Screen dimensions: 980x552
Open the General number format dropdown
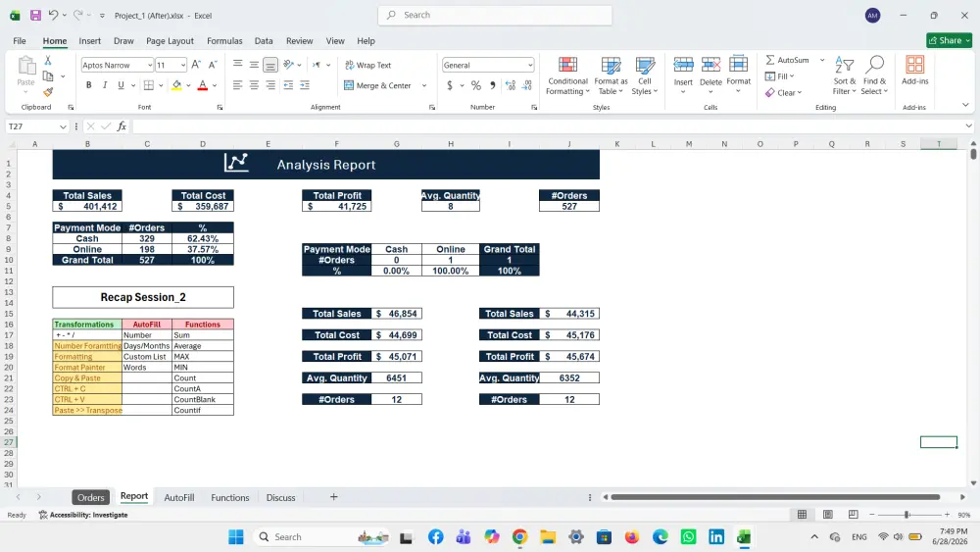pos(530,65)
